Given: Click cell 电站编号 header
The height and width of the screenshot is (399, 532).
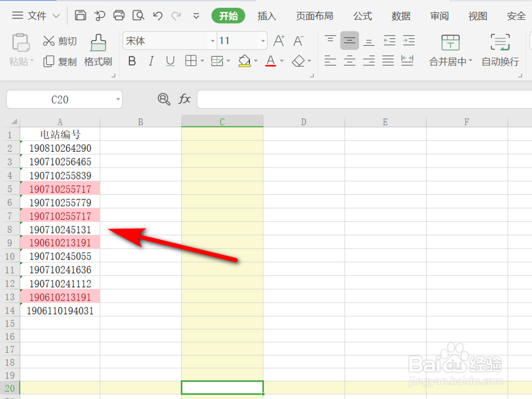Looking at the screenshot, I should (60, 135).
